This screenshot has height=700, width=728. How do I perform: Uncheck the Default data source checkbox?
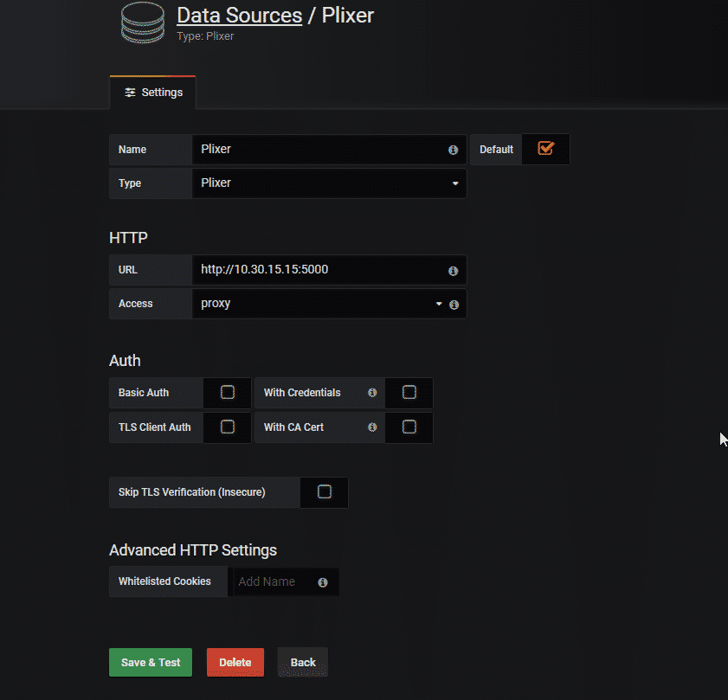(x=545, y=149)
